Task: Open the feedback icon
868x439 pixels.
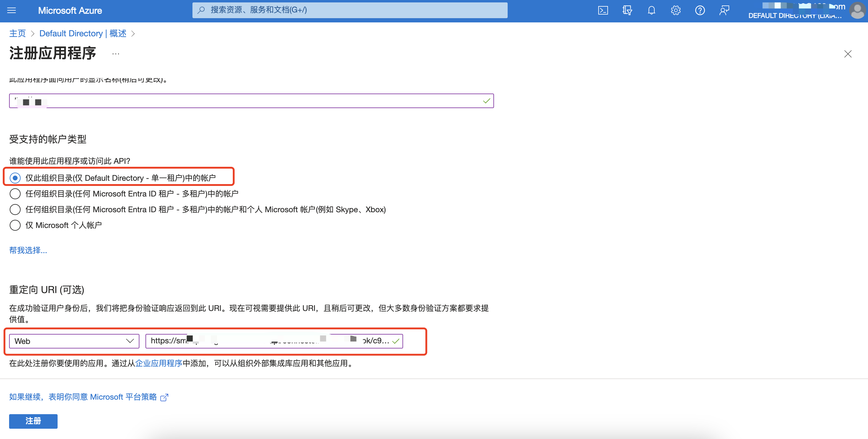Action: click(724, 10)
